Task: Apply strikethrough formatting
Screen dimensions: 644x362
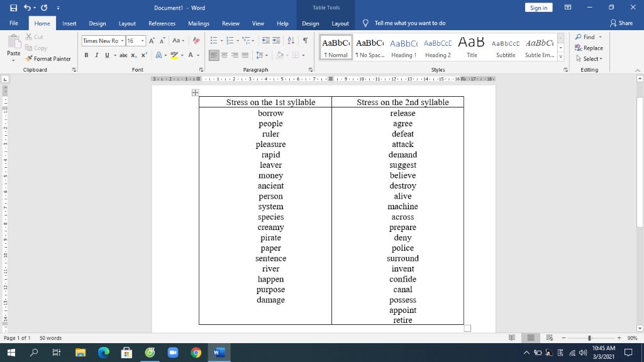Action: [123, 55]
